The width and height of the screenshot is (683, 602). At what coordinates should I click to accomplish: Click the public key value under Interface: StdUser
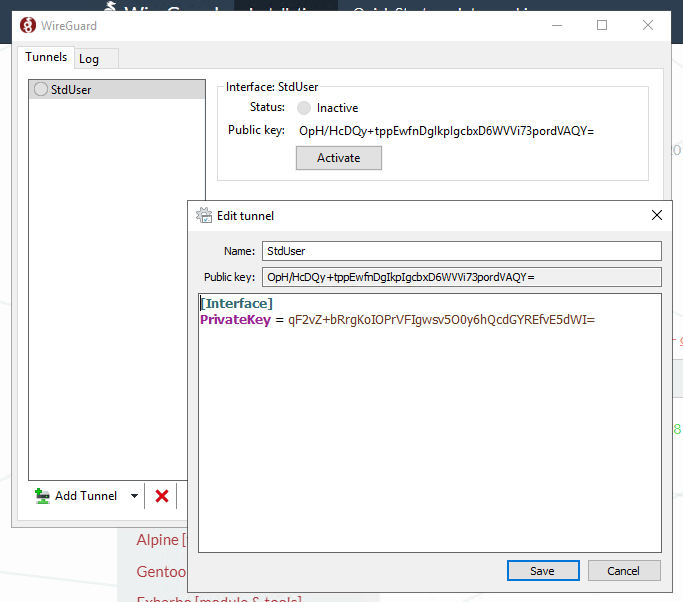446,130
